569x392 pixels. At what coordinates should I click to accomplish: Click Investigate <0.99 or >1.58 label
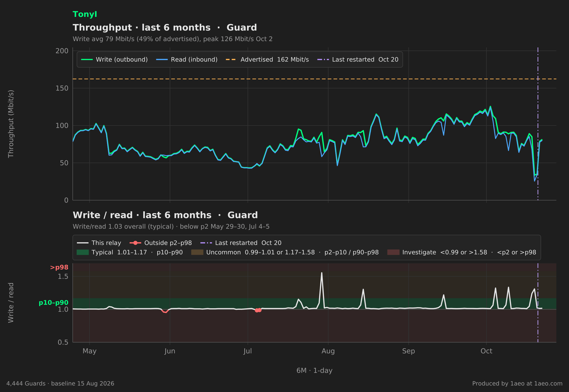469,252
